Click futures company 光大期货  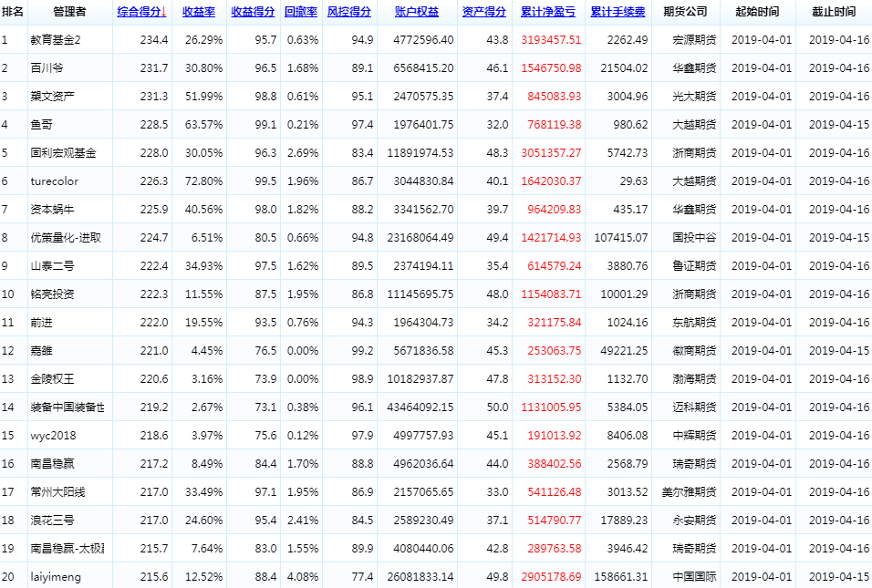coord(694,97)
